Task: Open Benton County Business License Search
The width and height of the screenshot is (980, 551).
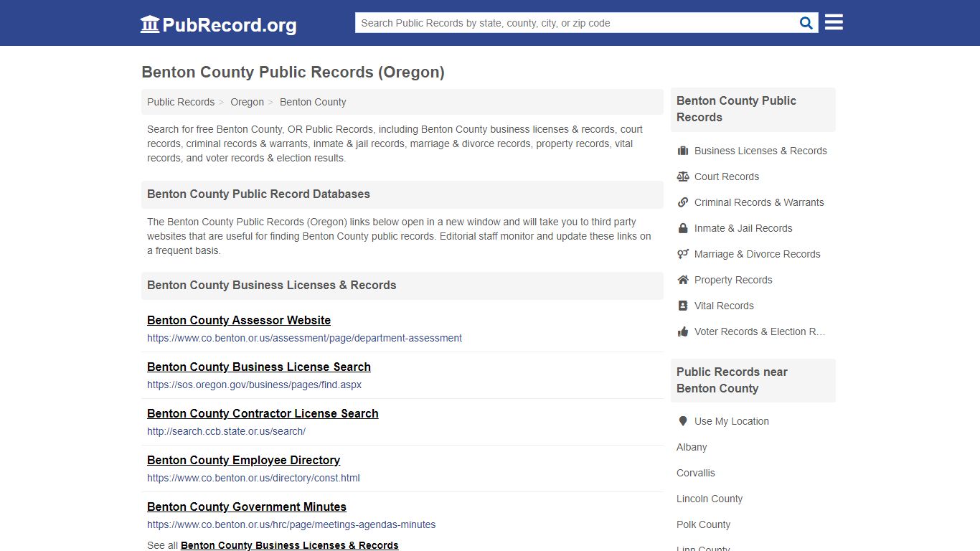Action: tap(259, 367)
